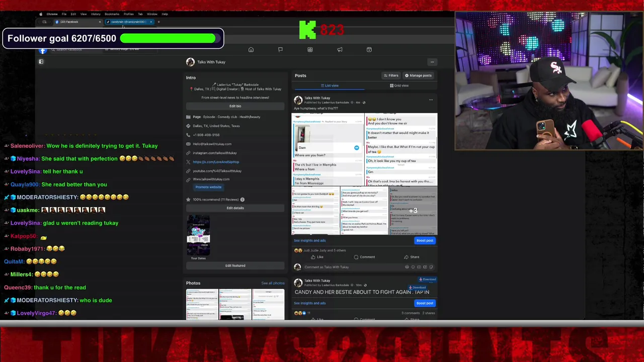Screen dimensions: 644x362
Task: Click the camera icon in comment box
Action: 419,267
